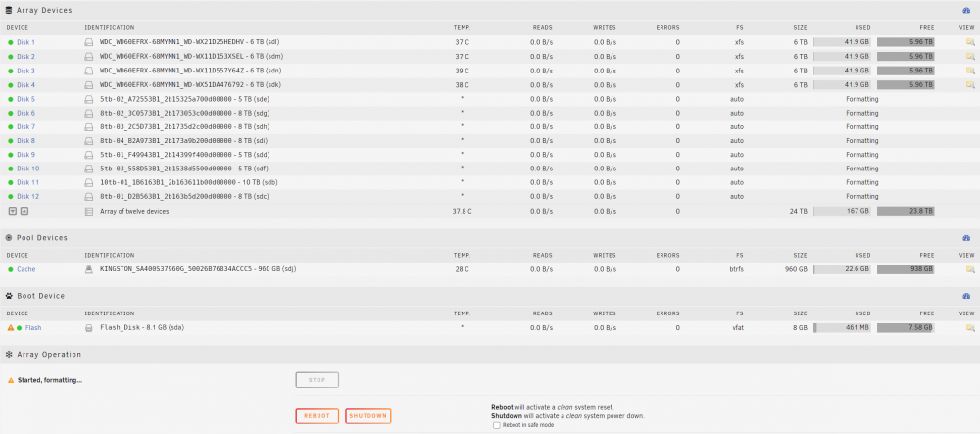This screenshot has height=434, width=980.
Task: Click array average temperature 37.8 C
Action: [x=462, y=211]
